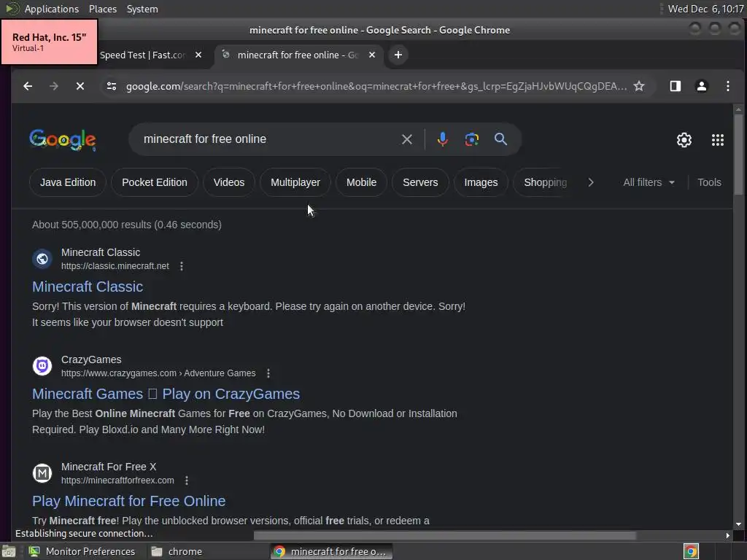Click the Minecraft For Free X favicon
The width and height of the screenshot is (747, 560).
point(42,472)
